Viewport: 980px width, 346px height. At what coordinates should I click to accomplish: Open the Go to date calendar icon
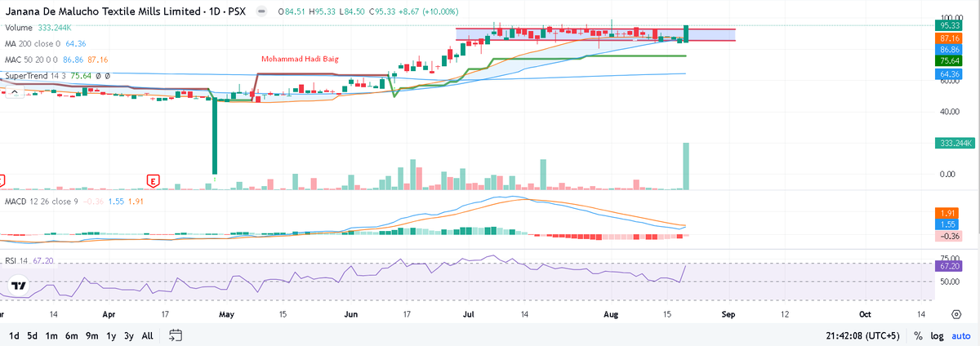pos(175,335)
